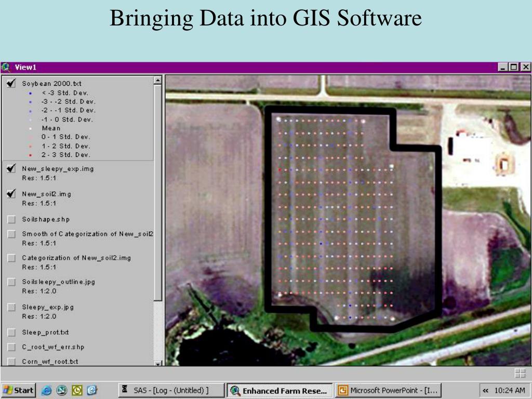Click the resize grip icon at bottom right
532x399 pixels.
520,373
